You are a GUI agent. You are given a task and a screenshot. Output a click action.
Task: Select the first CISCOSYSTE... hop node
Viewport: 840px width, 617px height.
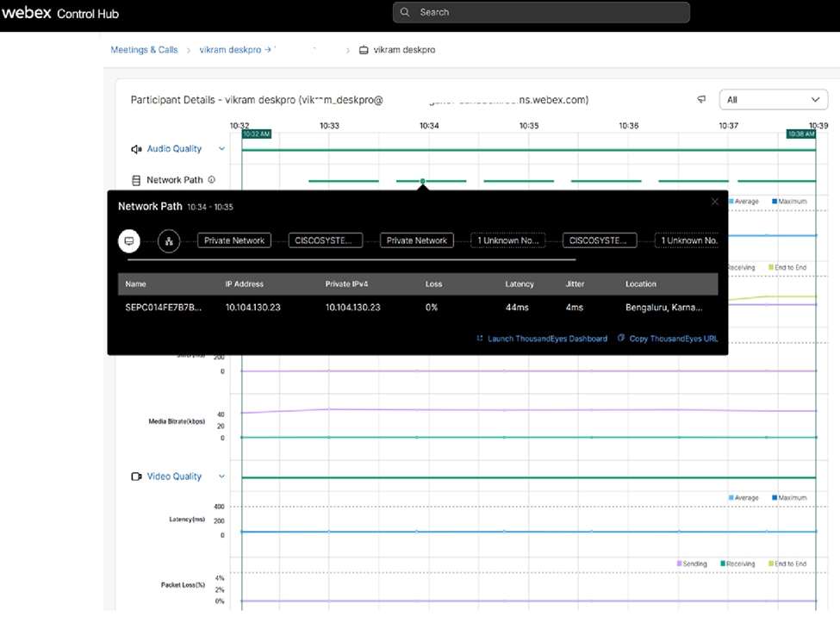(x=326, y=240)
